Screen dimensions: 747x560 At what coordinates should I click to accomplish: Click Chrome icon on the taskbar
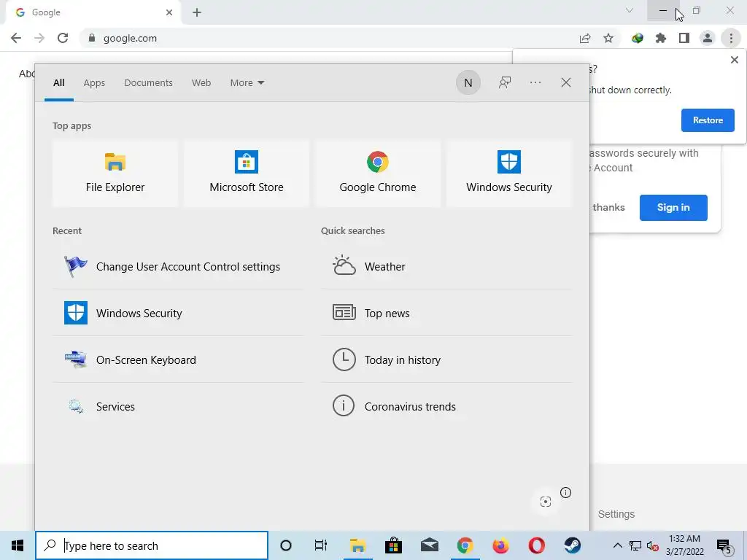[x=465, y=545]
